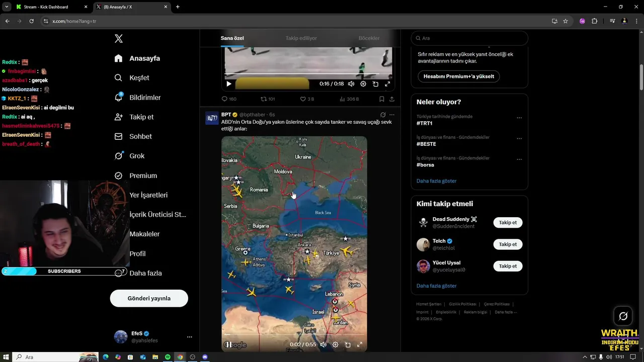This screenshot has height=362, width=644.
Task: Click the Ara search field on X
Action: (x=469, y=38)
